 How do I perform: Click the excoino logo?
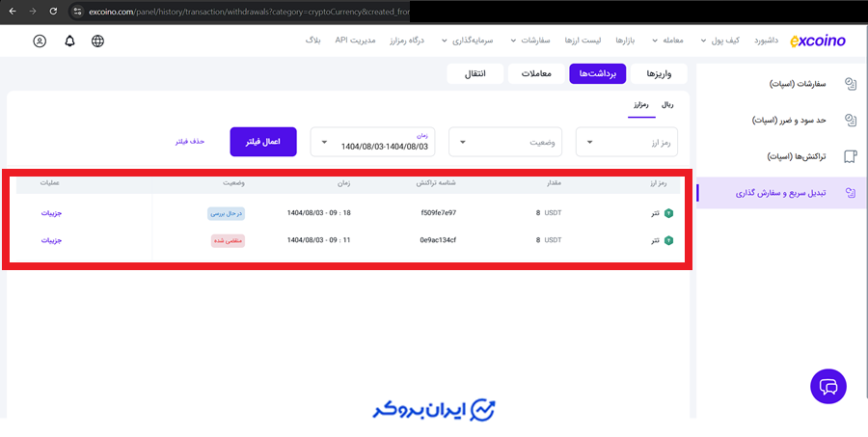pos(818,41)
